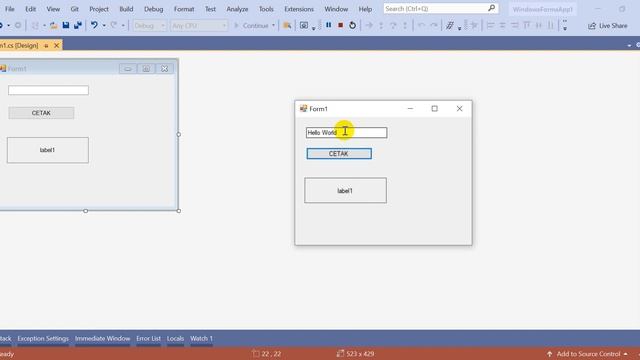Stop debugging with the red square icon
Screen dimensions: 640x360
pos(340,25)
